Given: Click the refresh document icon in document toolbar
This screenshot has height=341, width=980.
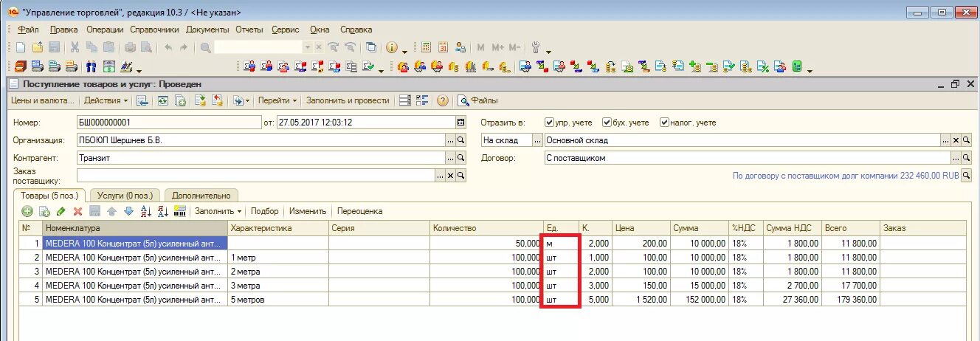Looking at the screenshot, I should coord(162,100).
